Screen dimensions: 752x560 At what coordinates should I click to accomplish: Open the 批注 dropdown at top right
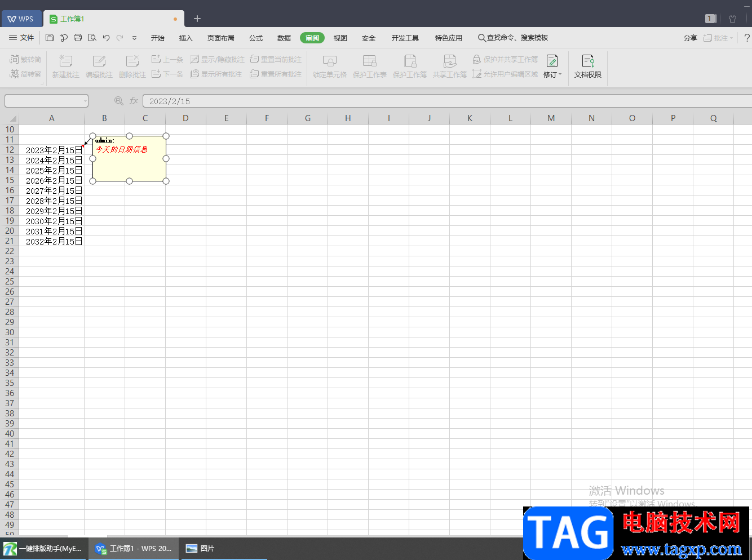coord(718,38)
